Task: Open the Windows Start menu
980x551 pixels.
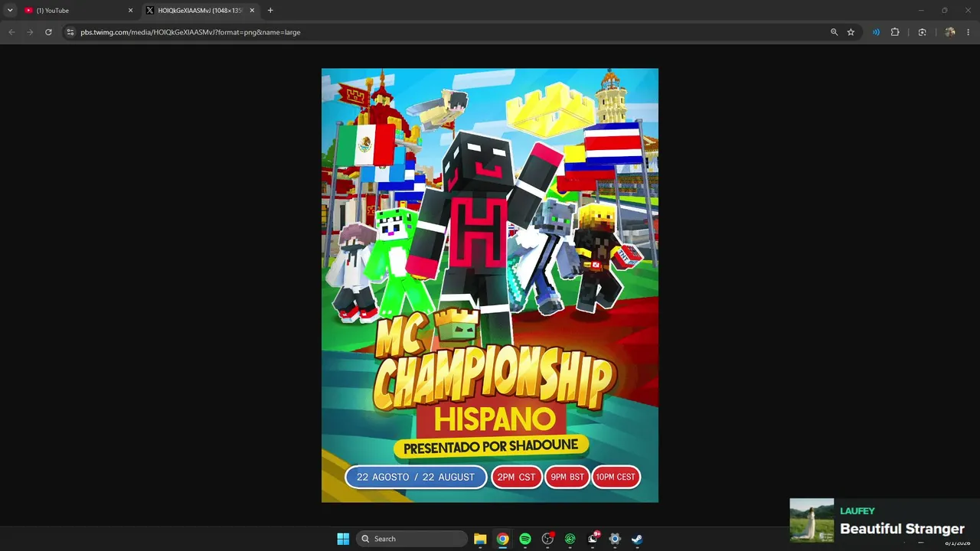Action: coord(343,539)
